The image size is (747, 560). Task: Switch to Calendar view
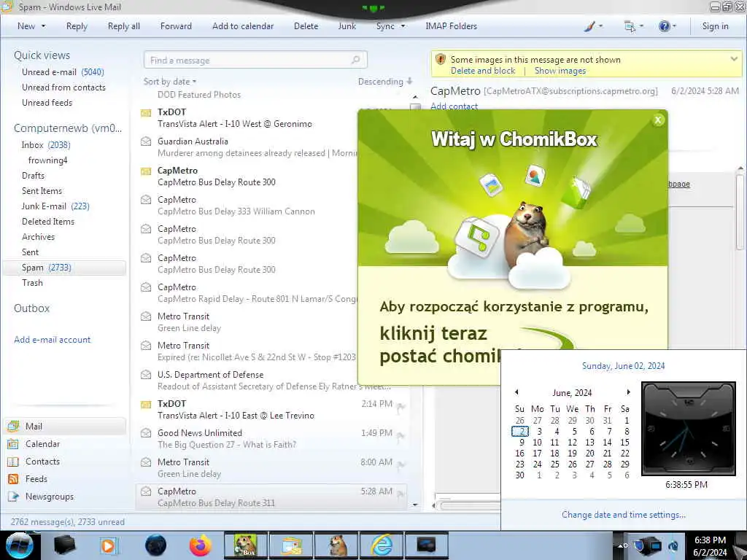(42, 444)
